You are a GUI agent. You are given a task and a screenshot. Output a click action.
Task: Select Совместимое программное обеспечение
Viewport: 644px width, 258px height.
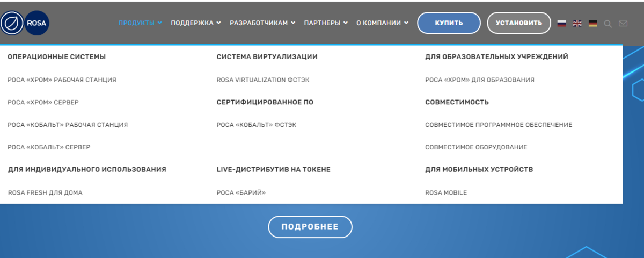pyautogui.click(x=499, y=125)
